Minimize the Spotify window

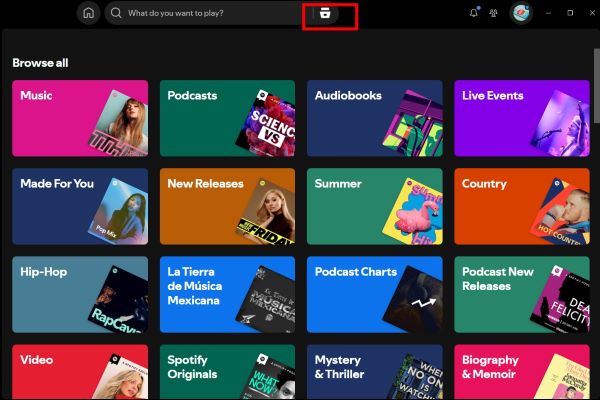point(548,13)
